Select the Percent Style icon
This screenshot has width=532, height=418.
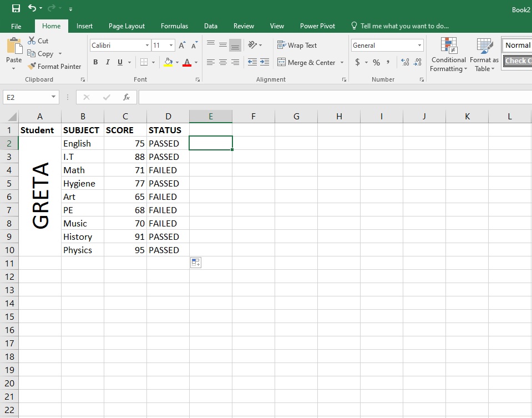pos(375,63)
